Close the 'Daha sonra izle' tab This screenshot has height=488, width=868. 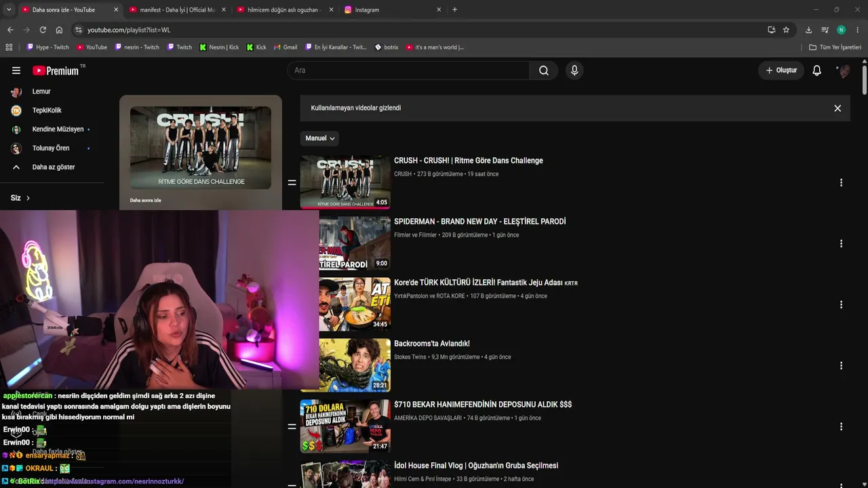[116, 10]
